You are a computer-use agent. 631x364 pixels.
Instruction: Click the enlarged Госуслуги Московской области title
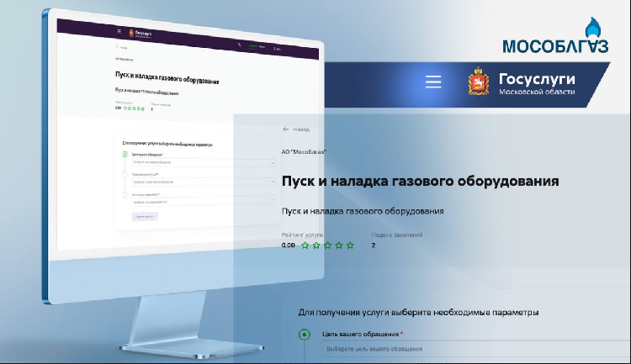coord(537,84)
